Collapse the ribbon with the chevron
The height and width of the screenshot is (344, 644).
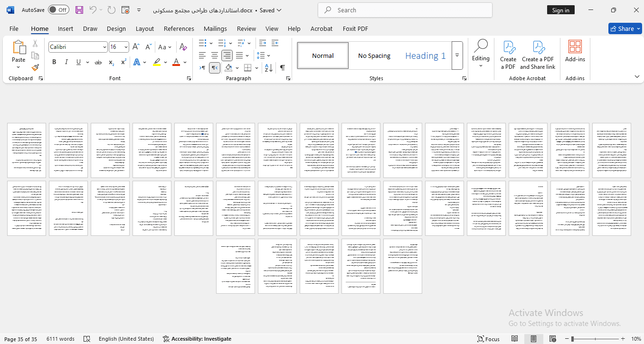click(637, 76)
